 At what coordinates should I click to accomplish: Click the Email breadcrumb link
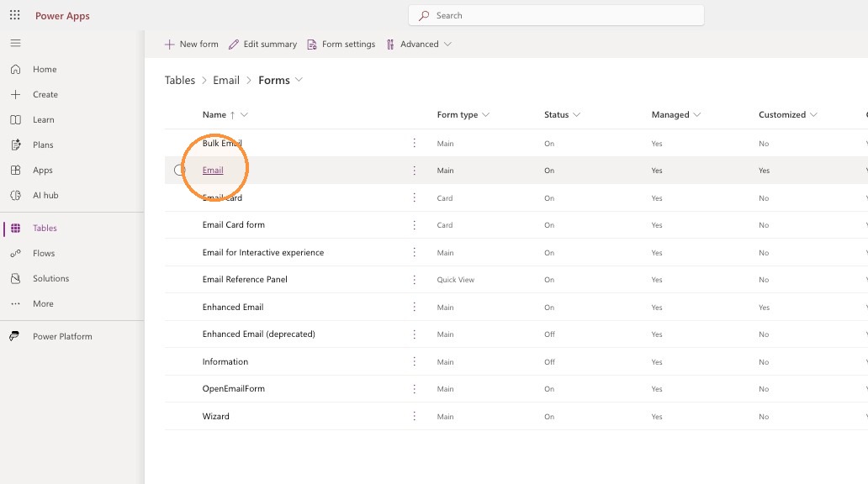click(x=226, y=80)
